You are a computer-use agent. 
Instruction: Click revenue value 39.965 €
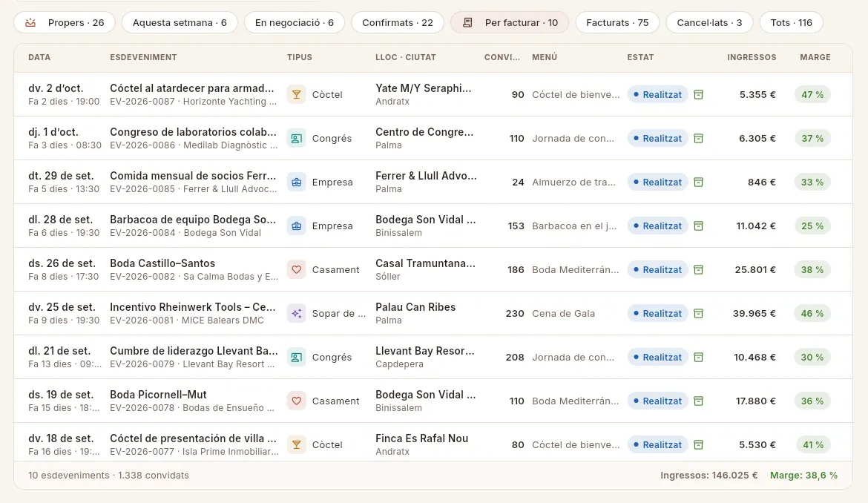click(754, 313)
